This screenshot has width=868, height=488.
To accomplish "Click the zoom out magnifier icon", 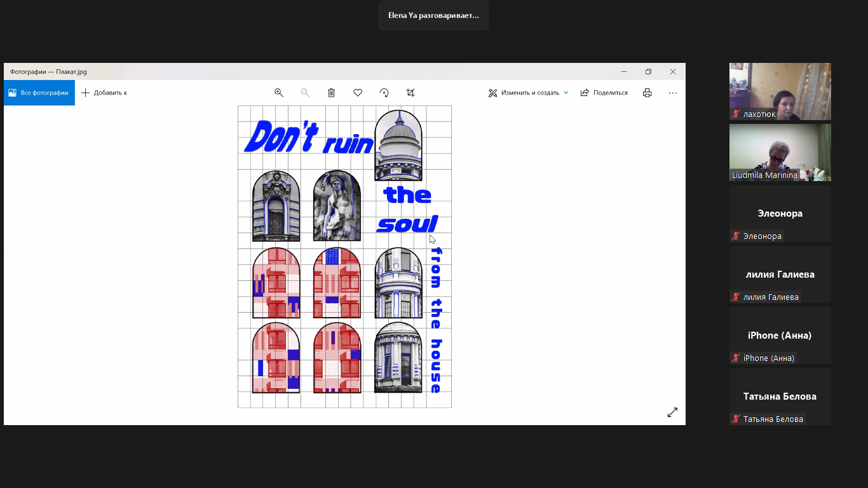I will coord(305,93).
